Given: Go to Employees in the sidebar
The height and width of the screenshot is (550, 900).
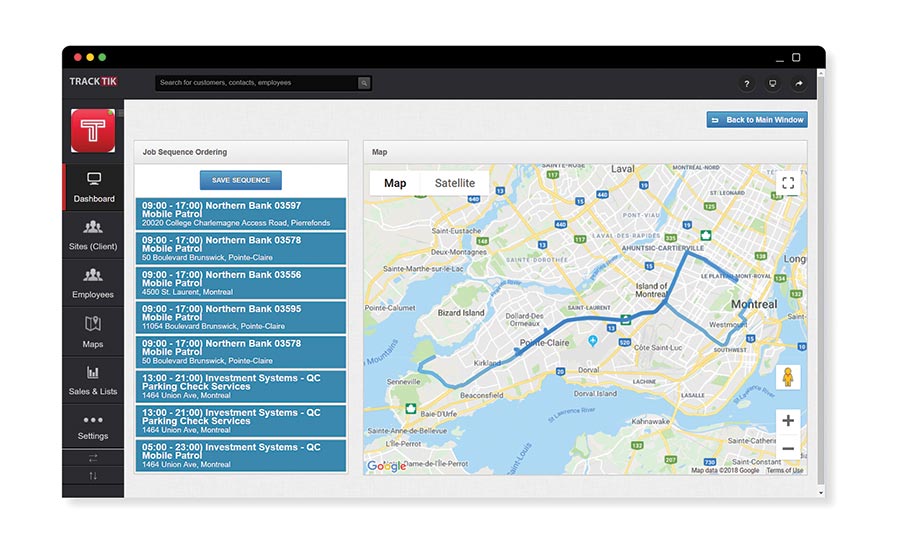Looking at the screenshot, I should [93, 283].
